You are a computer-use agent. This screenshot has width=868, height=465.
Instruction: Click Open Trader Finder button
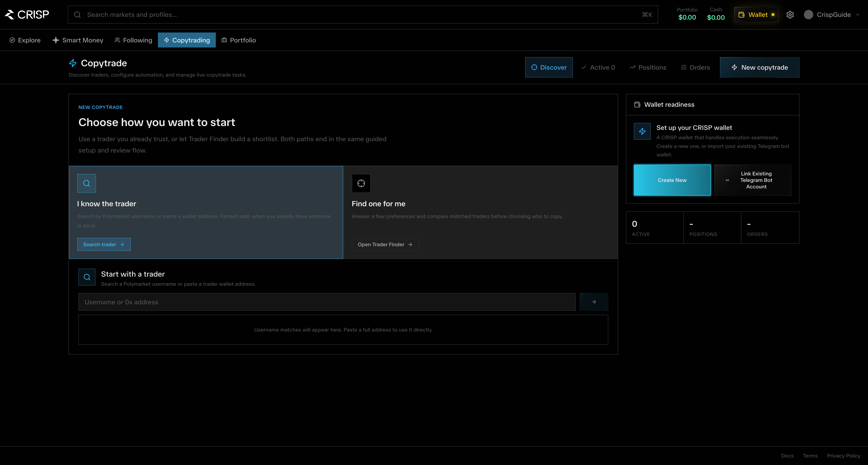[385, 245]
